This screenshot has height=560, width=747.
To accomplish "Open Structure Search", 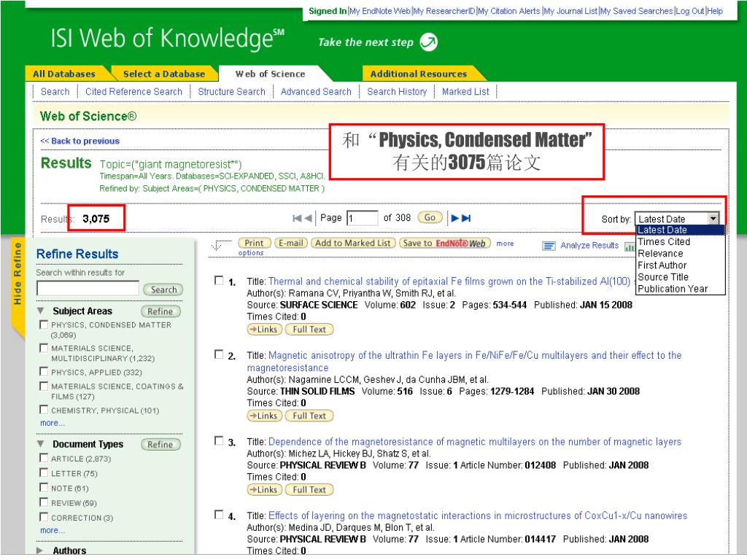I will tap(231, 91).
